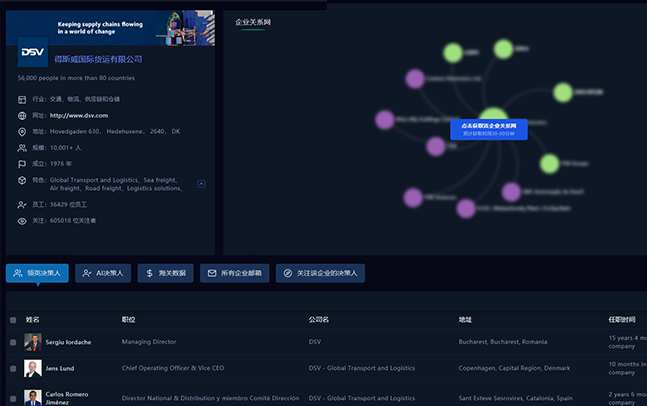Click the employees person icon
The height and width of the screenshot is (406, 647).
click(22, 205)
